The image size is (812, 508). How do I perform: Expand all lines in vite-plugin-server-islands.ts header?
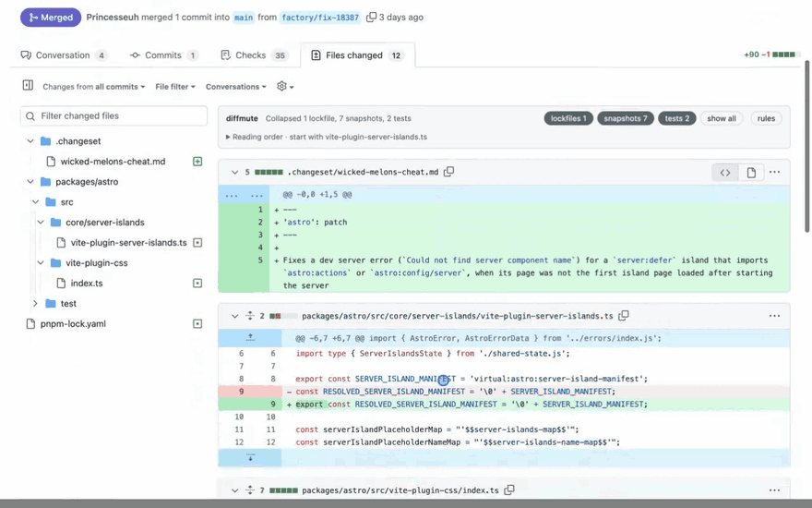point(250,315)
